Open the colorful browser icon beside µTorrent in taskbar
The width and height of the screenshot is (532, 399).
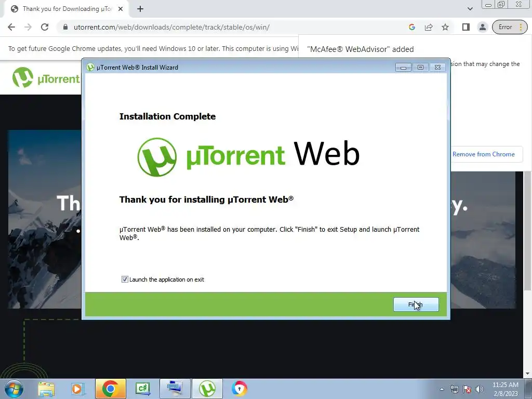click(x=240, y=389)
